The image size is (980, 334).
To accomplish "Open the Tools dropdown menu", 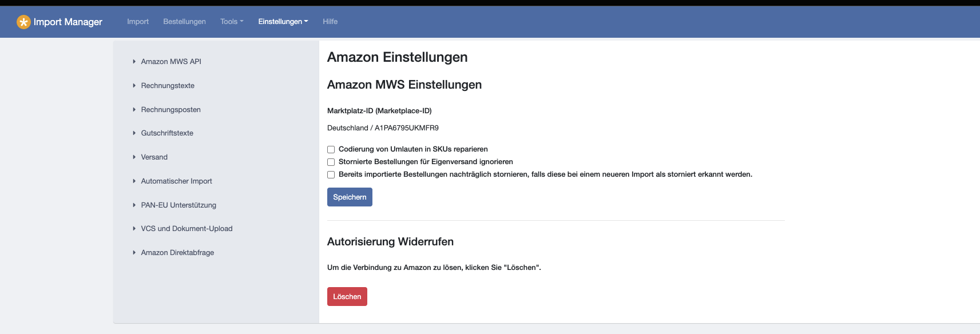I will 231,22.
